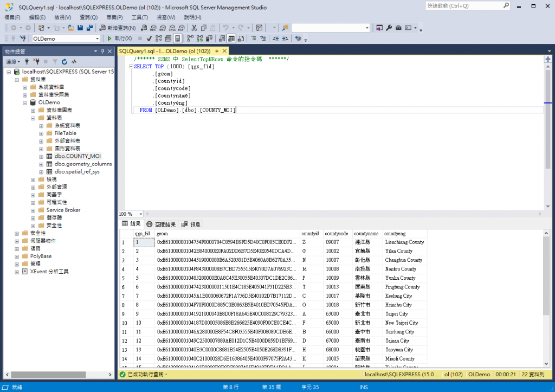Close the SQLQuery1.sql tab

(224, 51)
